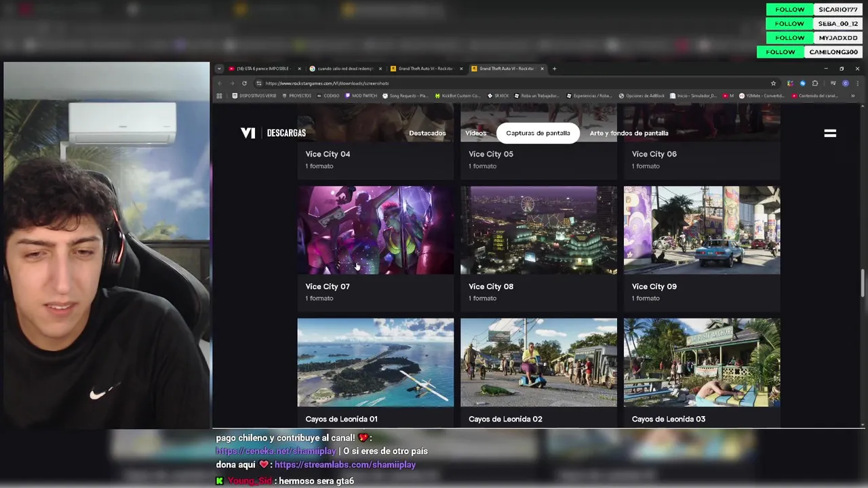Open the ceneka.net/shamiiplay chat link
The width and height of the screenshot is (868, 488).
pos(276,451)
